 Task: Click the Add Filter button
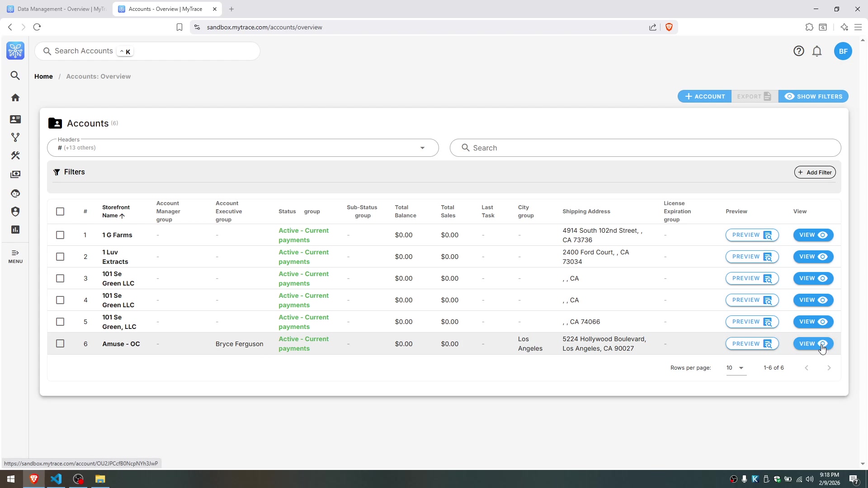[x=815, y=172]
